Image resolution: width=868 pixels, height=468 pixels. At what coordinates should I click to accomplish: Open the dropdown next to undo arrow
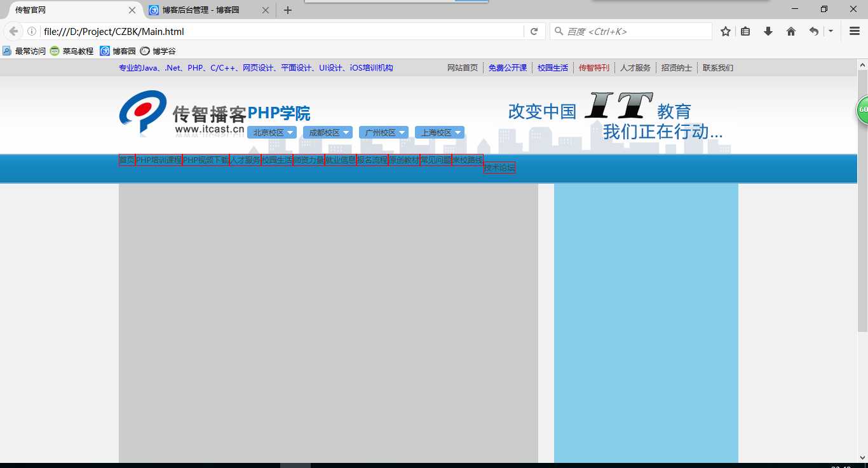[x=831, y=31]
